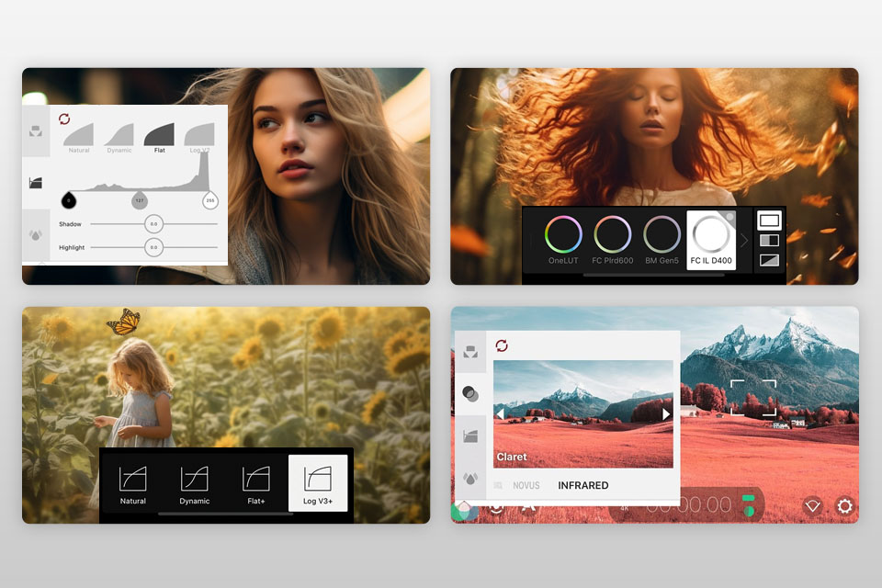Open the droplets tab in the Shadow/Highlight panel sidebar
The image size is (882, 588).
click(x=36, y=235)
